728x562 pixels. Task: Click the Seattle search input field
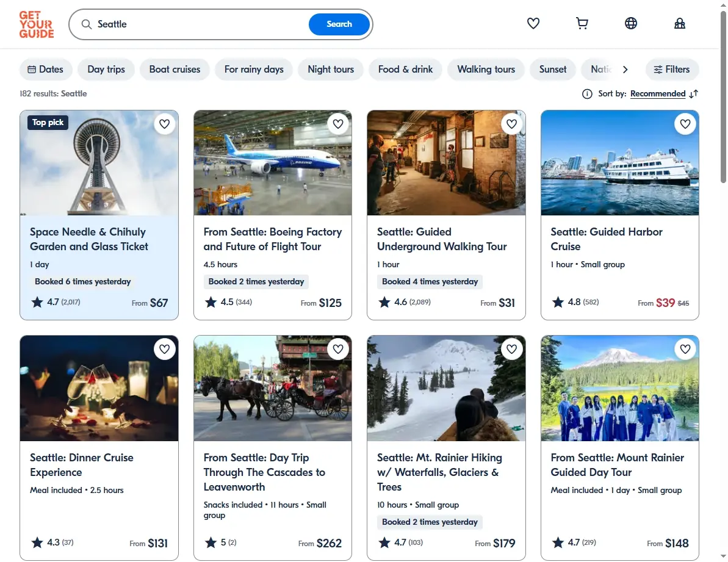click(x=200, y=24)
